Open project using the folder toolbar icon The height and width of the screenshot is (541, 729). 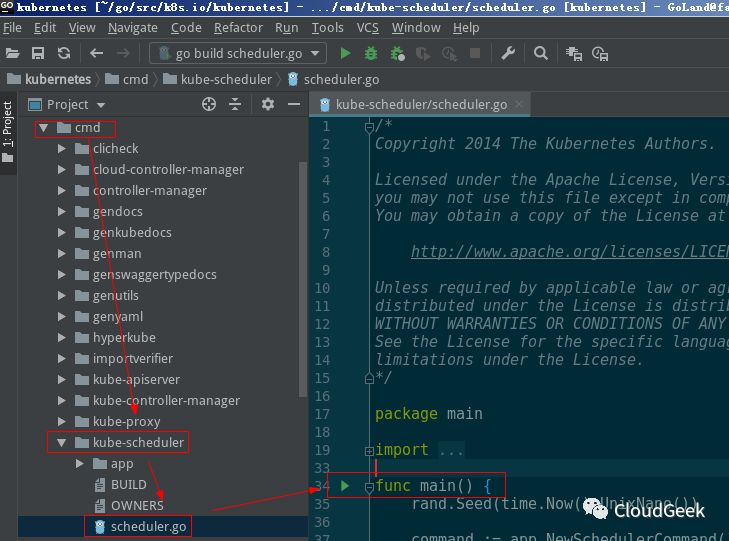(x=12, y=53)
